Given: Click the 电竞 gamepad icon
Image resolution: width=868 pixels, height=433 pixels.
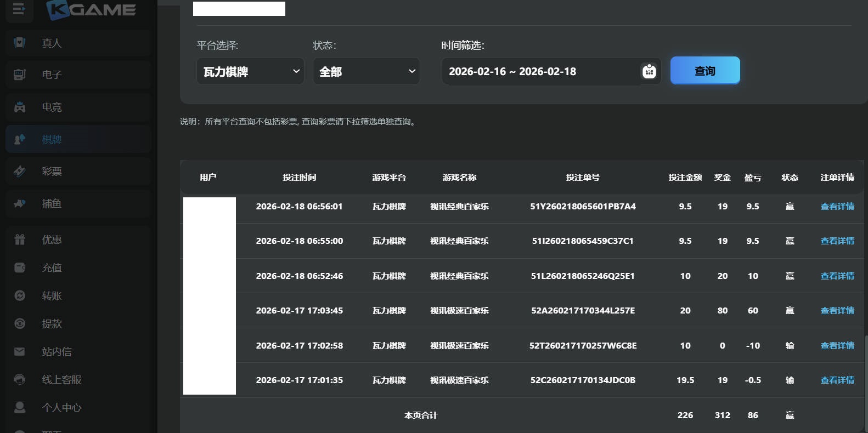Looking at the screenshot, I should (x=20, y=107).
